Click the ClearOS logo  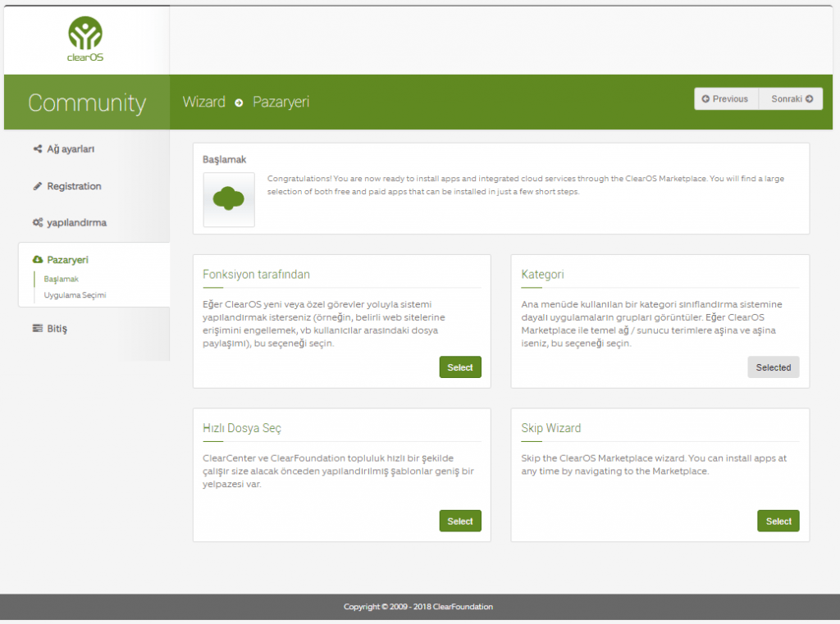point(85,39)
